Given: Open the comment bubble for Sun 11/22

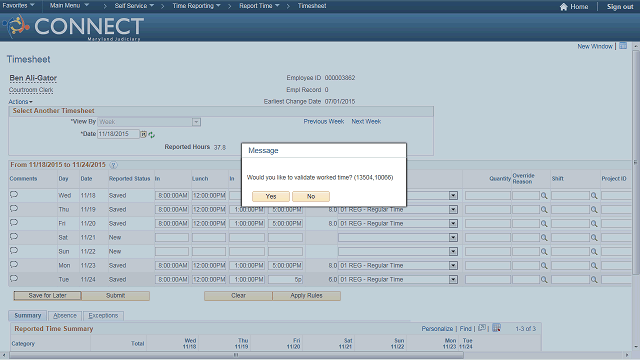Looking at the screenshot, I should click(x=14, y=251).
